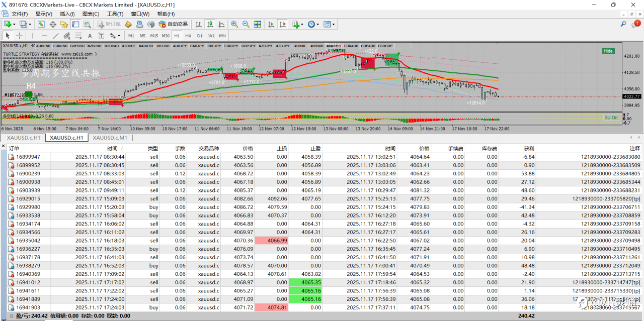Click the tile windows icon

(258, 24)
